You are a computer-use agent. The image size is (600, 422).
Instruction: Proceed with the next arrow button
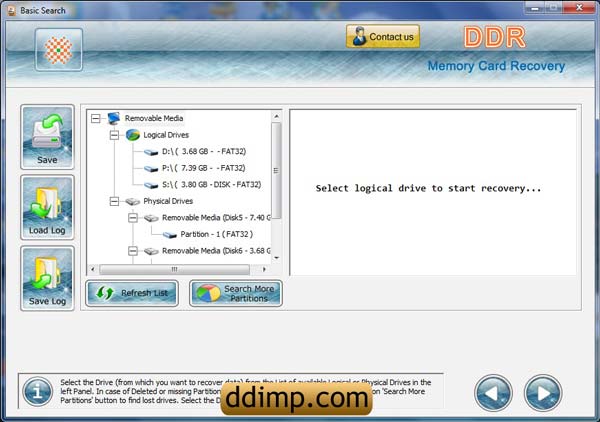pos(543,393)
